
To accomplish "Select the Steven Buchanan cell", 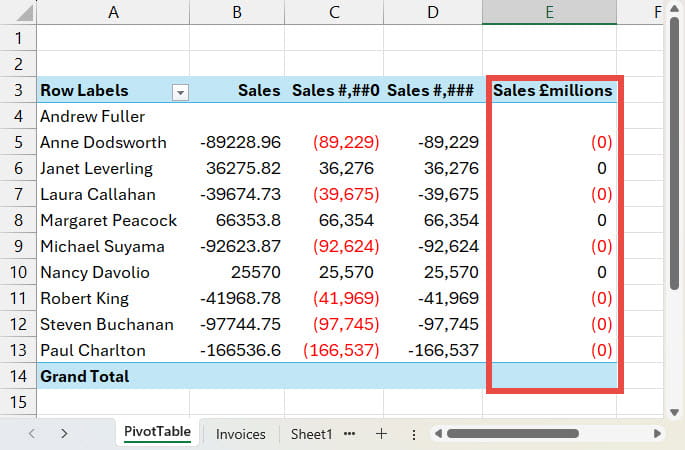I will pos(113,324).
